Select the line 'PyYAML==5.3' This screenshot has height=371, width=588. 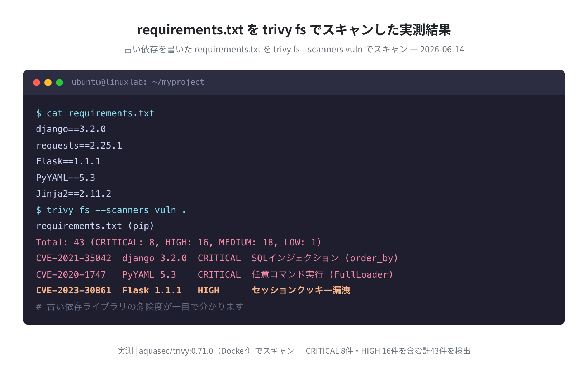[x=66, y=178]
